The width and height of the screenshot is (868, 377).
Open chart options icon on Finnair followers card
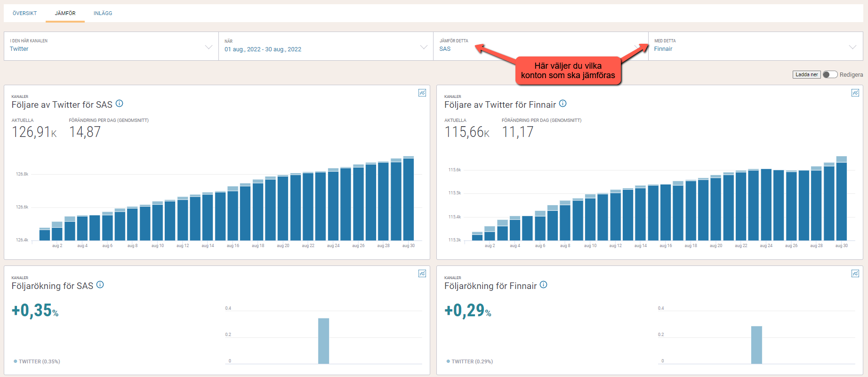[x=855, y=93]
